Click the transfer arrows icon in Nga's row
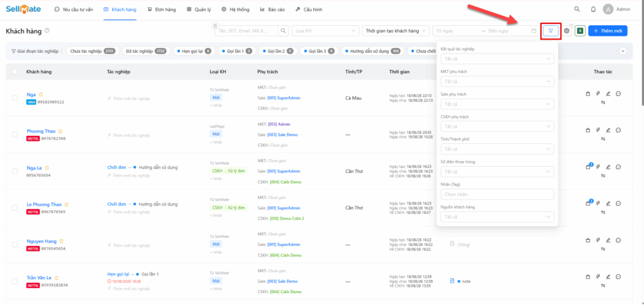 [603, 103]
